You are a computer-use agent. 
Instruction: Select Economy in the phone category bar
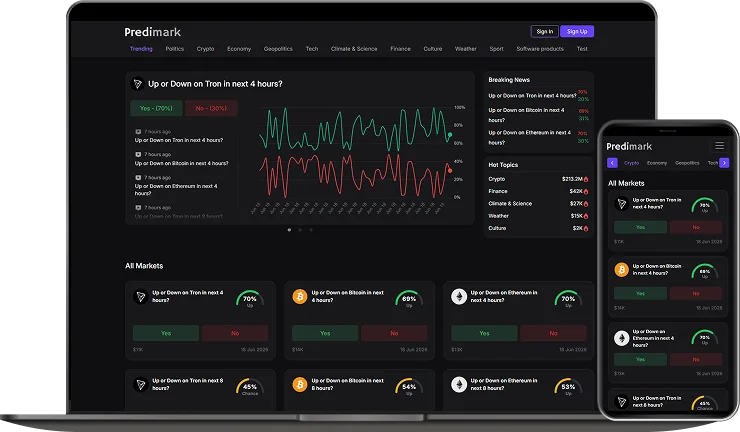657,163
